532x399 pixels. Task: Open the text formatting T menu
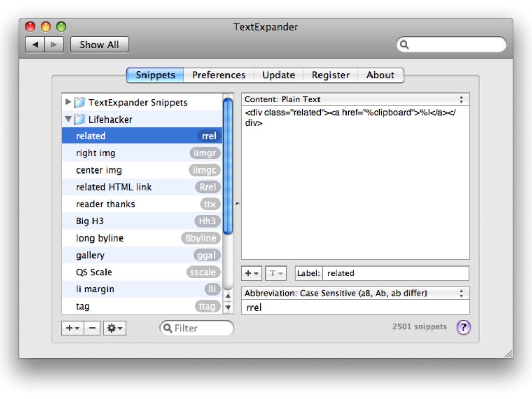276,273
